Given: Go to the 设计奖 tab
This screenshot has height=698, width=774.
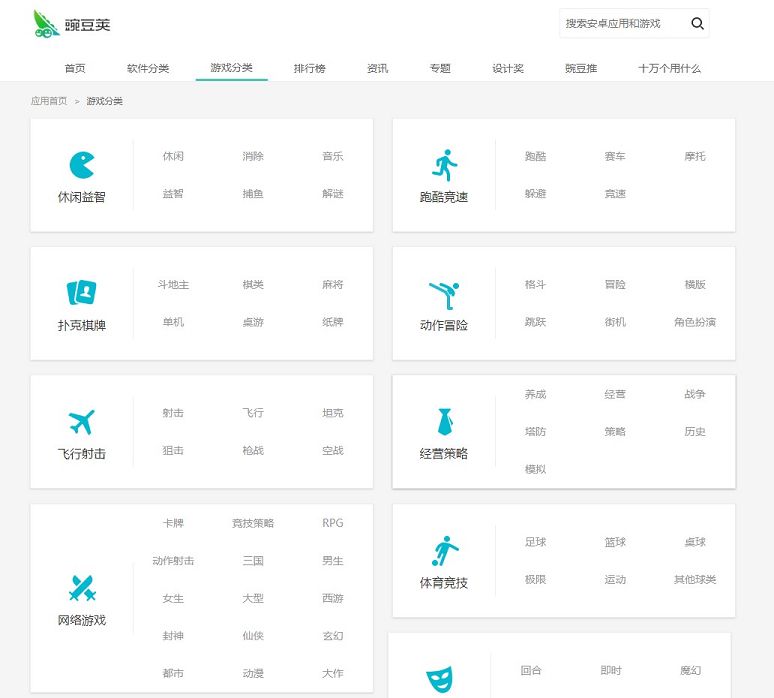Looking at the screenshot, I should point(508,69).
